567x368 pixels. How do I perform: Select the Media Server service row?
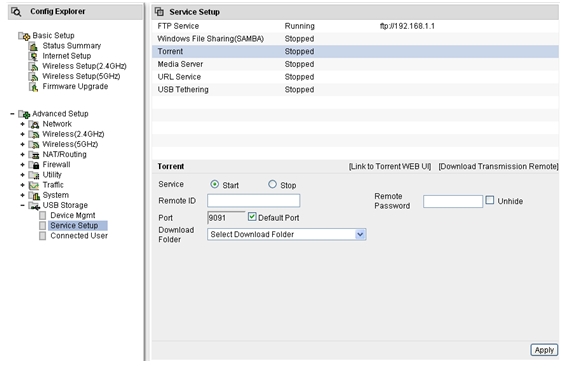(355, 64)
